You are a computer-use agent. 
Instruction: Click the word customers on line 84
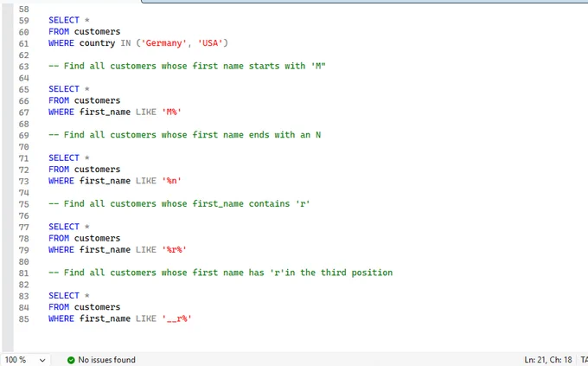(x=97, y=307)
